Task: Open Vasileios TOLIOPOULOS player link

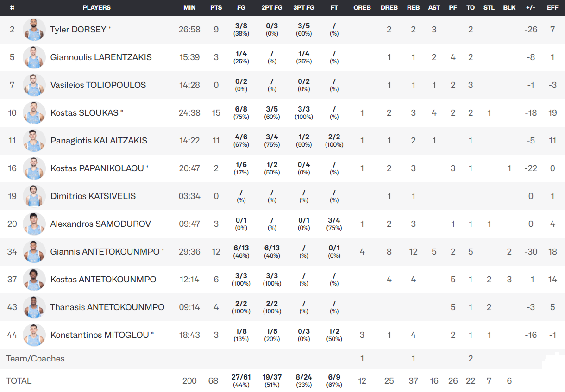Action: point(98,85)
